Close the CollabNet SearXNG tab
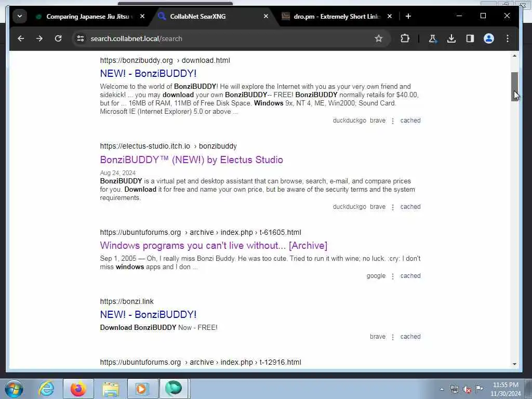The height and width of the screenshot is (399, 532). tap(266, 16)
